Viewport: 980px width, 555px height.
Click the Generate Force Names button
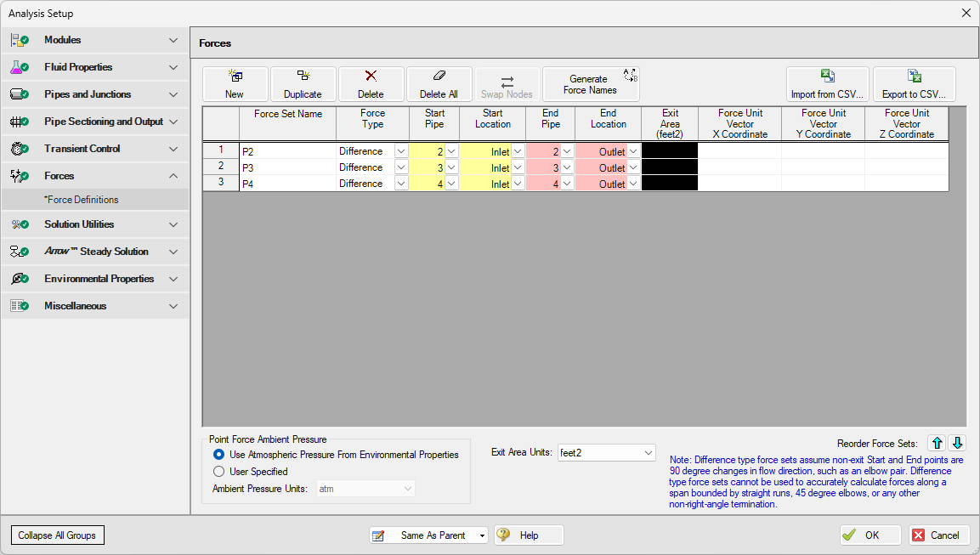pos(591,84)
